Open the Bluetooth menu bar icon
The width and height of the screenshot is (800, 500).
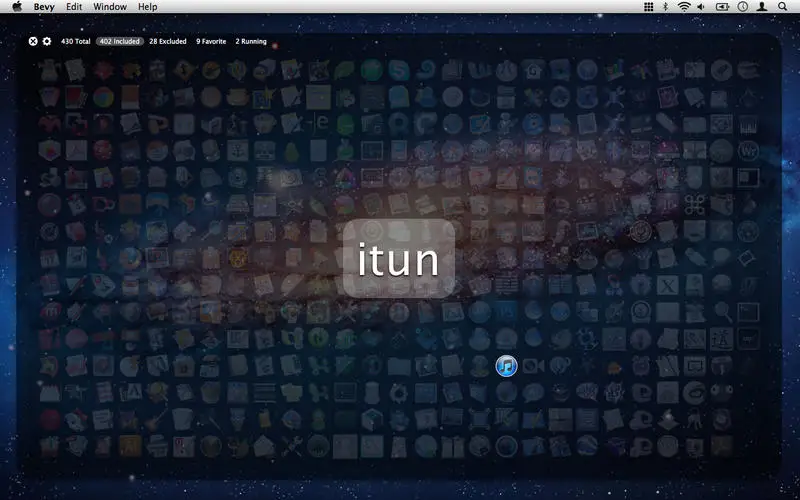665,7
